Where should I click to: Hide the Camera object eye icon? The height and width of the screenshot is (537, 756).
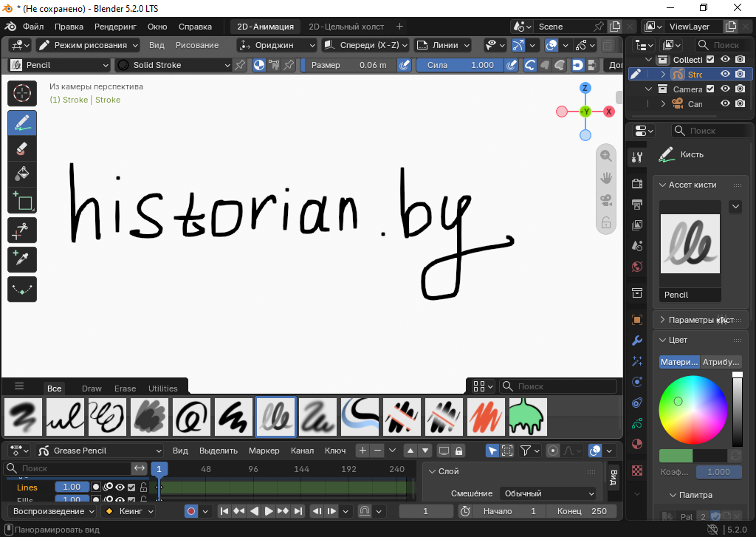[725, 103]
